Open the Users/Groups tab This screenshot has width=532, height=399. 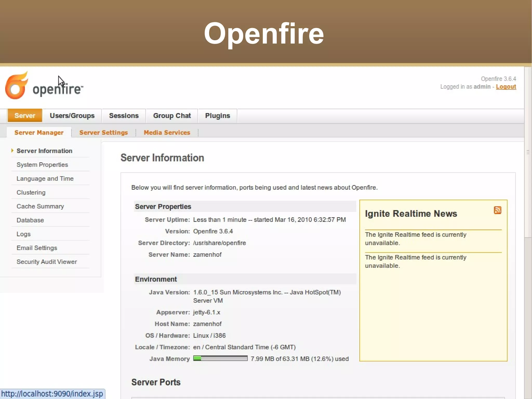click(72, 116)
